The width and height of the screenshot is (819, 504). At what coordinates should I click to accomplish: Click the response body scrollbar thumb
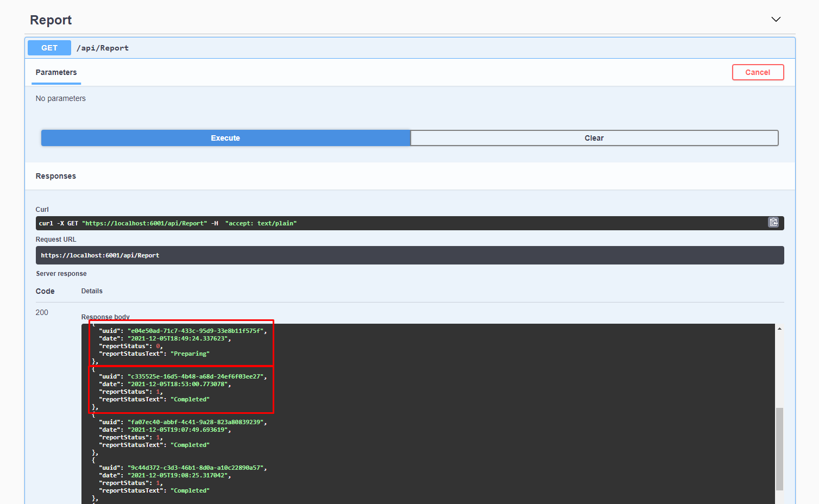779,449
